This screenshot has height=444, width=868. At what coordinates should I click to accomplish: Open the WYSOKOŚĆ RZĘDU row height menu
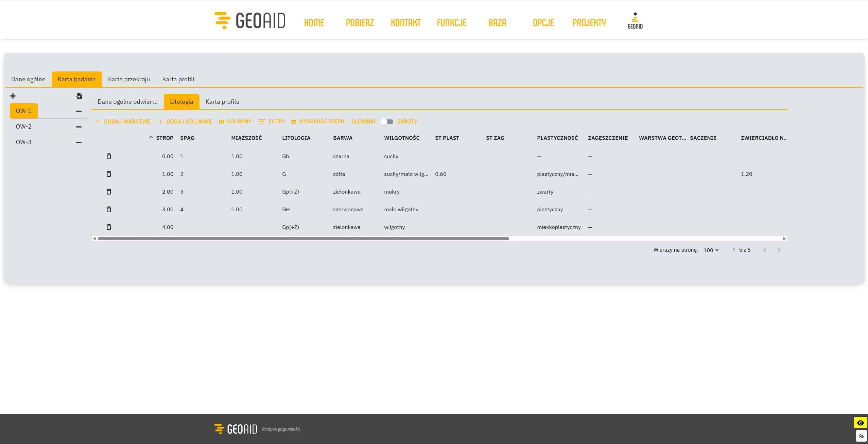[318, 121]
